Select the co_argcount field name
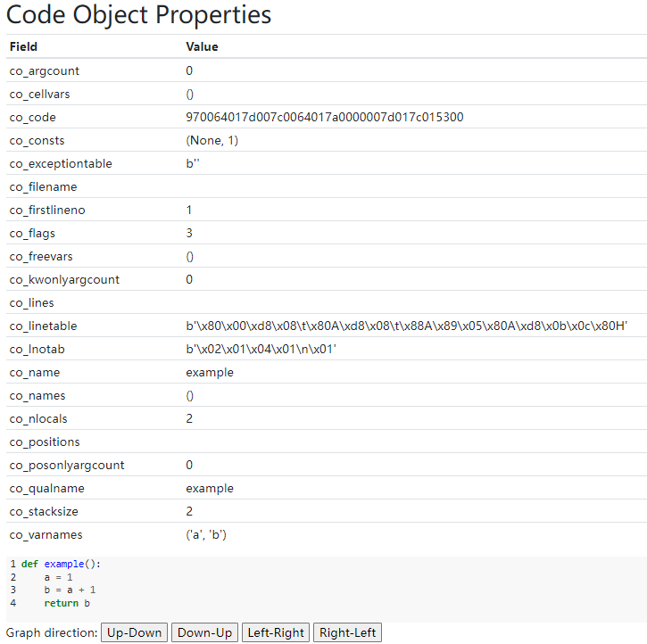This screenshot has height=644, width=647. click(x=45, y=70)
